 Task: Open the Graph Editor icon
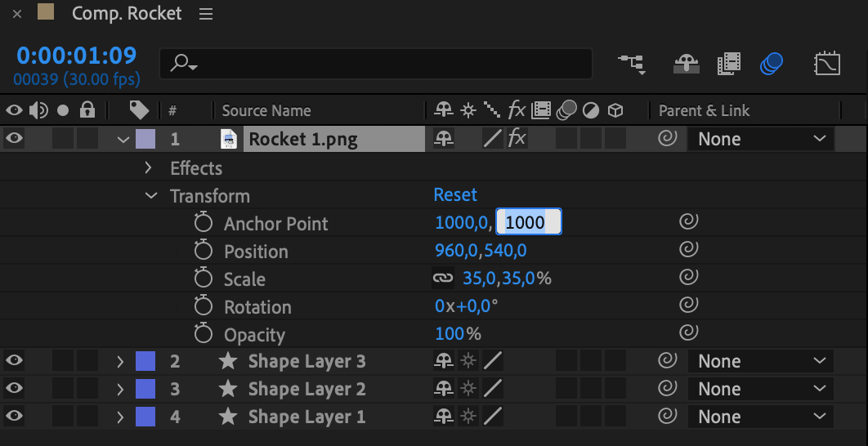pyautogui.click(x=827, y=64)
